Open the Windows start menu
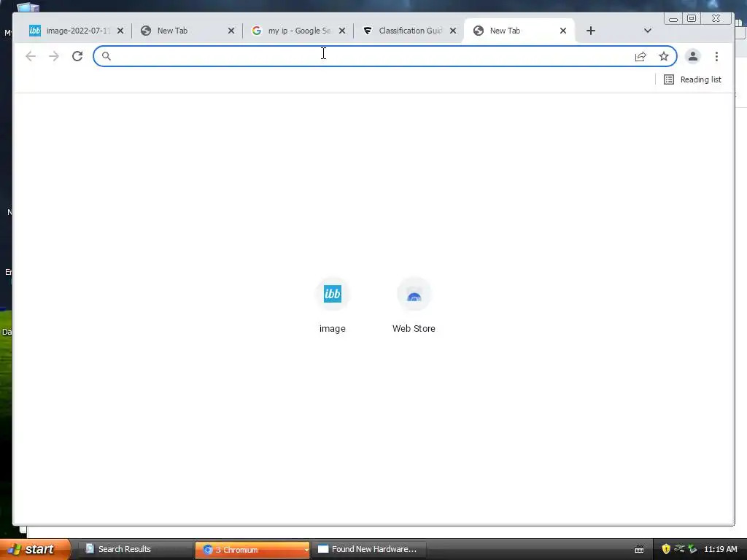747x560 pixels. click(35, 549)
